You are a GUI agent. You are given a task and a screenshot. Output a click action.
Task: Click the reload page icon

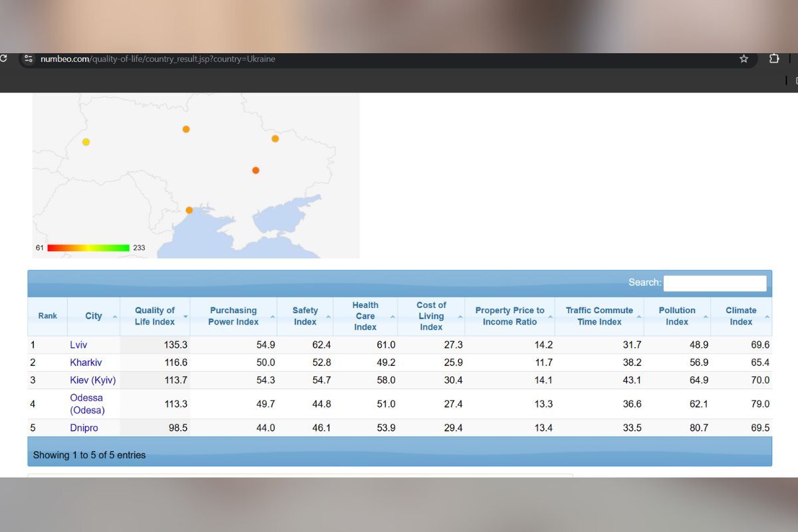tap(3, 59)
